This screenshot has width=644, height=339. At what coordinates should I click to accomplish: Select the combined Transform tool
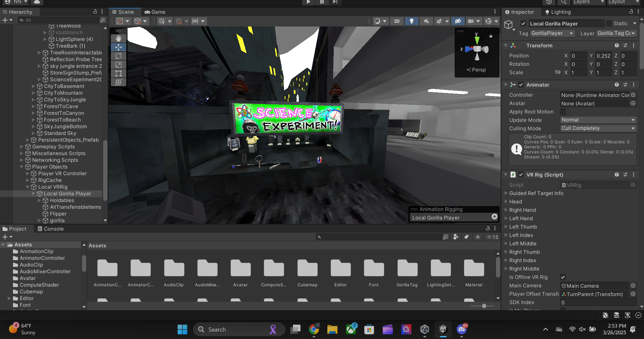coord(119,82)
